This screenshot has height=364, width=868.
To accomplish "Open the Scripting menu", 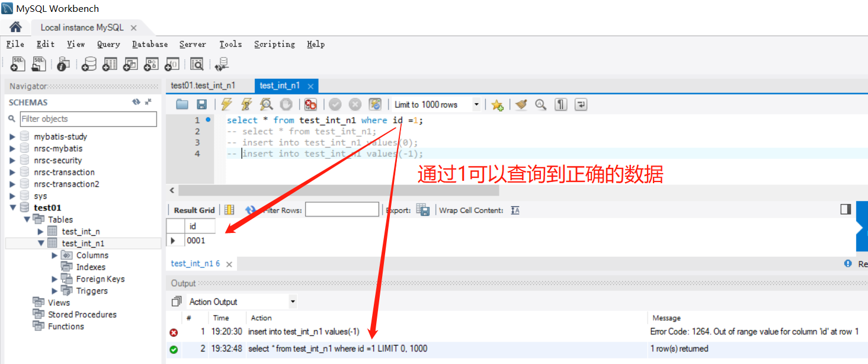I will pos(274,44).
